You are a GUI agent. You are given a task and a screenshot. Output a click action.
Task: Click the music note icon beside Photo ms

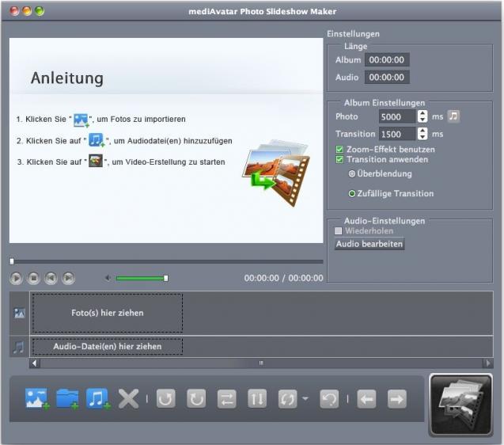pyautogui.click(x=453, y=116)
